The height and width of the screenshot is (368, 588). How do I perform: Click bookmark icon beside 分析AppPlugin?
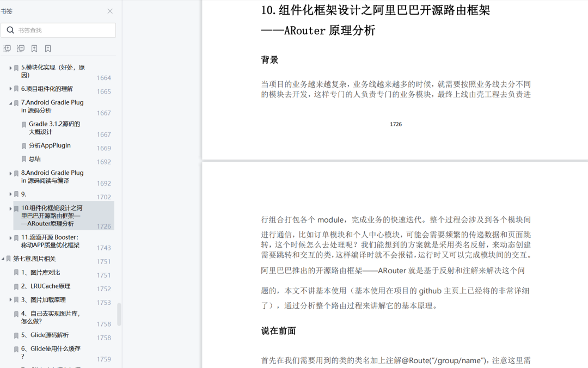(x=24, y=146)
